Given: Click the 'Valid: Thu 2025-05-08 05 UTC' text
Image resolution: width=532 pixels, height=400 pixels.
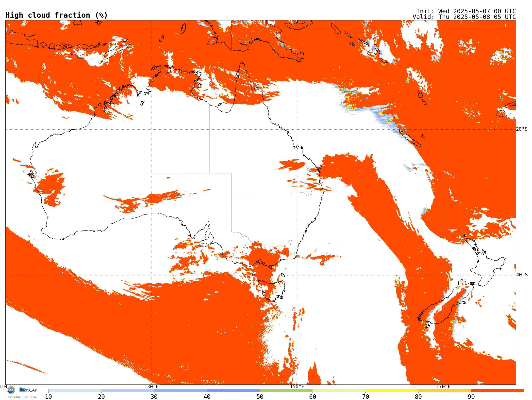Looking at the screenshot, I should tap(464, 17).
